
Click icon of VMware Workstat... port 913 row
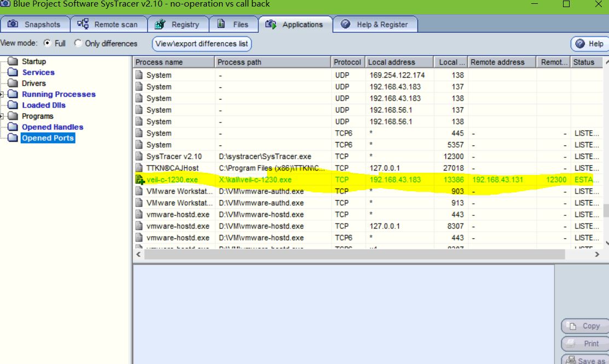click(139, 203)
